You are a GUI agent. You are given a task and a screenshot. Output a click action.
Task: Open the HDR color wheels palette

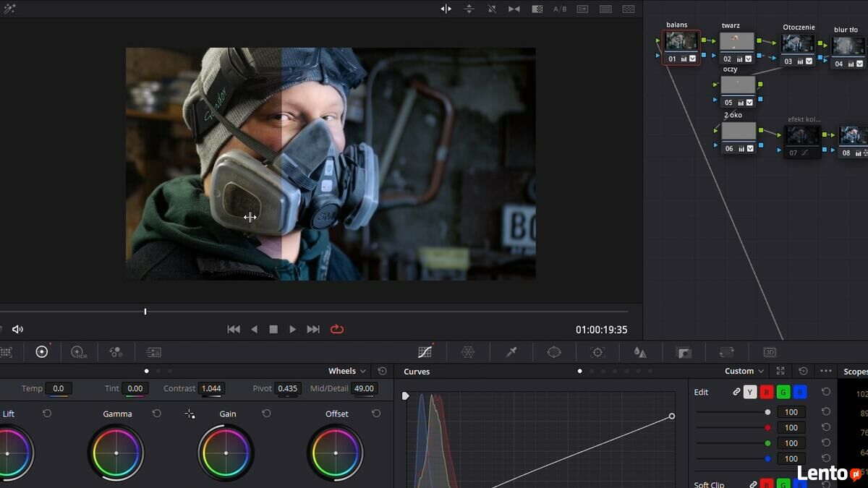coord(79,352)
